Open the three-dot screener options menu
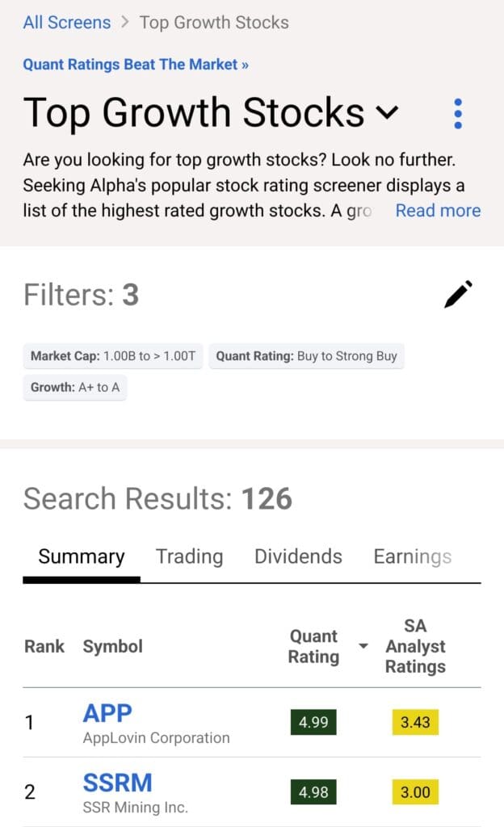This screenshot has width=504, height=827. click(x=458, y=113)
